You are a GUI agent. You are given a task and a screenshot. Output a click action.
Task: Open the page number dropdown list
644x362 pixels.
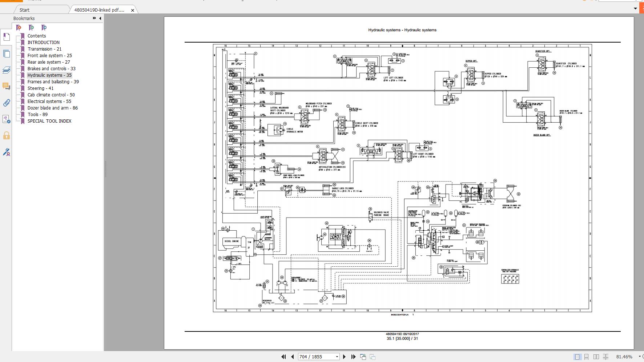pos(337,357)
